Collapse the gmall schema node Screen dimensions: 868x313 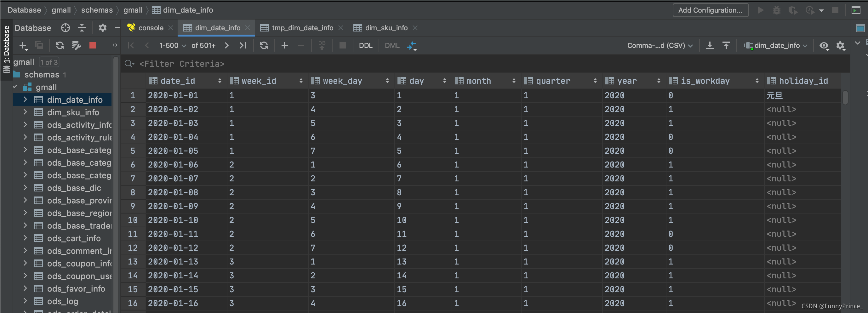(15, 87)
